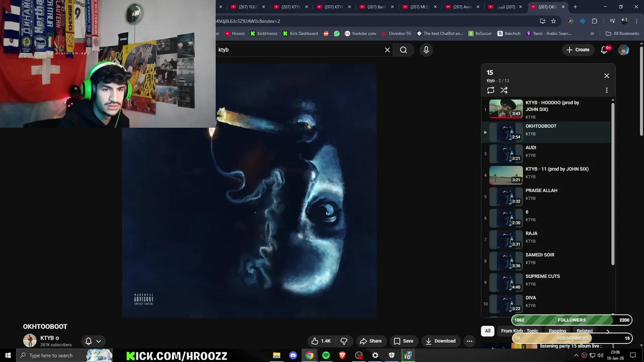Screen dimensions: 644x362
Task: Share the OKHTOOBOOT video
Action: tap(370, 341)
